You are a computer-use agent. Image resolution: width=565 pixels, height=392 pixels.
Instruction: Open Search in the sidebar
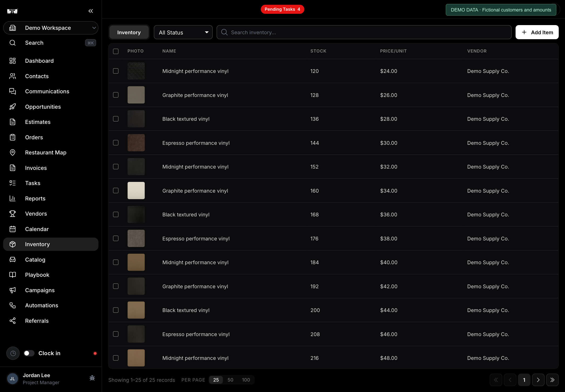click(x=51, y=43)
